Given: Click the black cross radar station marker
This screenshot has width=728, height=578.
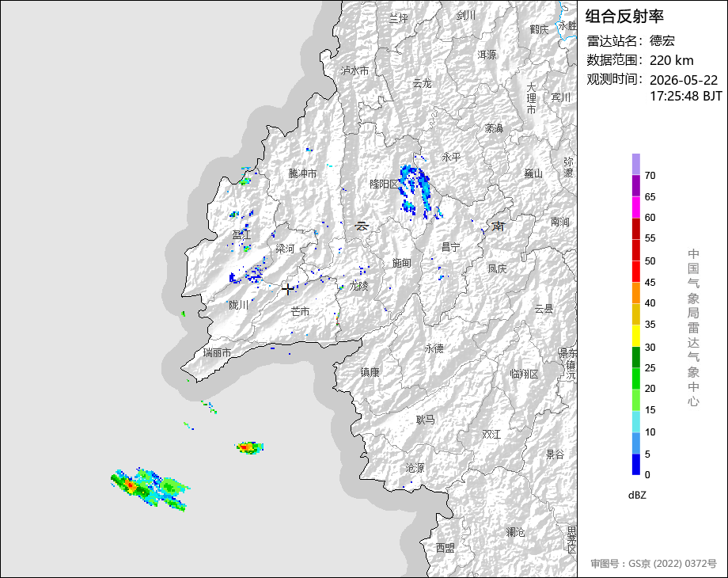Looking at the screenshot, I should [x=287, y=289].
